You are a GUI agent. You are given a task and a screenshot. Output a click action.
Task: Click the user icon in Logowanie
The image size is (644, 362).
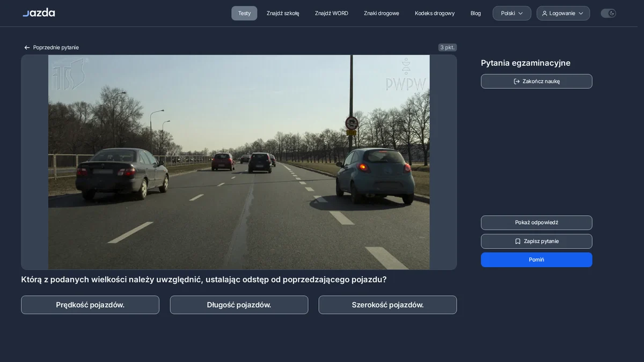[x=545, y=13]
